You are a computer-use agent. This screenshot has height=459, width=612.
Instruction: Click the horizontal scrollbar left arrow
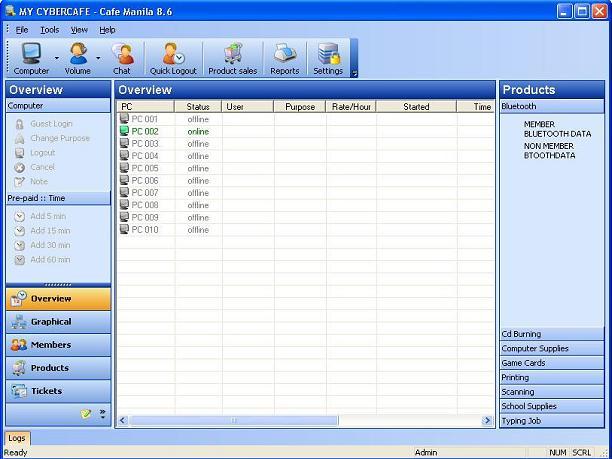pyautogui.click(x=123, y=420)
